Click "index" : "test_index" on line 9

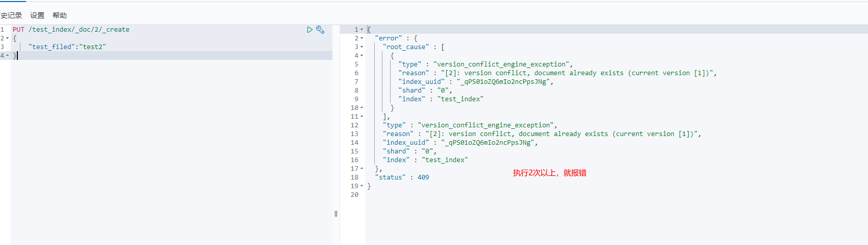pos(441,99)
